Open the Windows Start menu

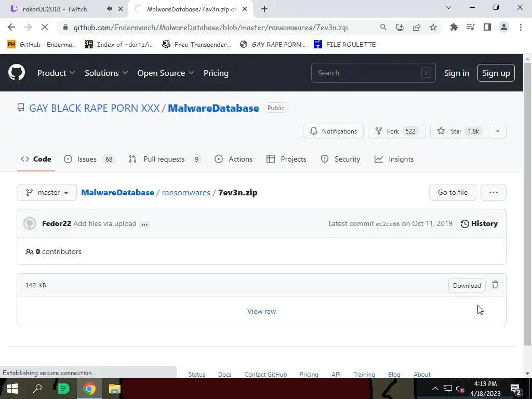12,389
